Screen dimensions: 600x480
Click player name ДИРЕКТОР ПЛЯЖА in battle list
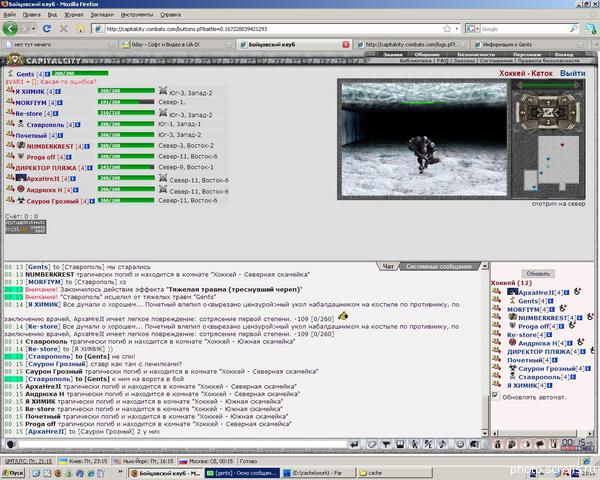coord(46,168)
